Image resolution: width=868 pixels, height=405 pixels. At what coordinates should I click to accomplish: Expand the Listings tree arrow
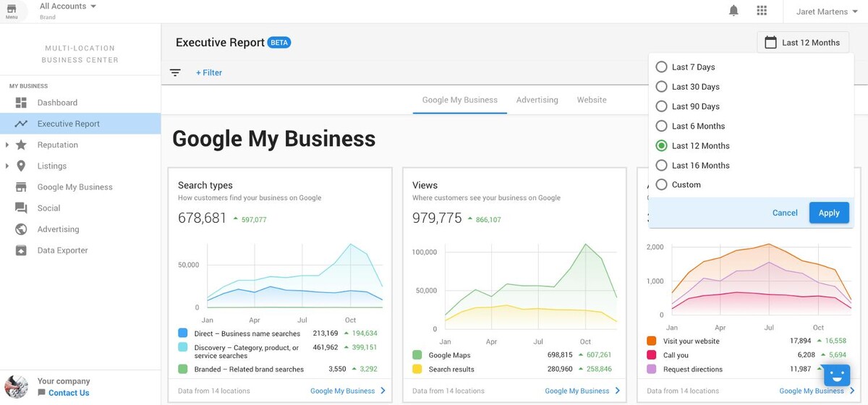coord(7,166)
